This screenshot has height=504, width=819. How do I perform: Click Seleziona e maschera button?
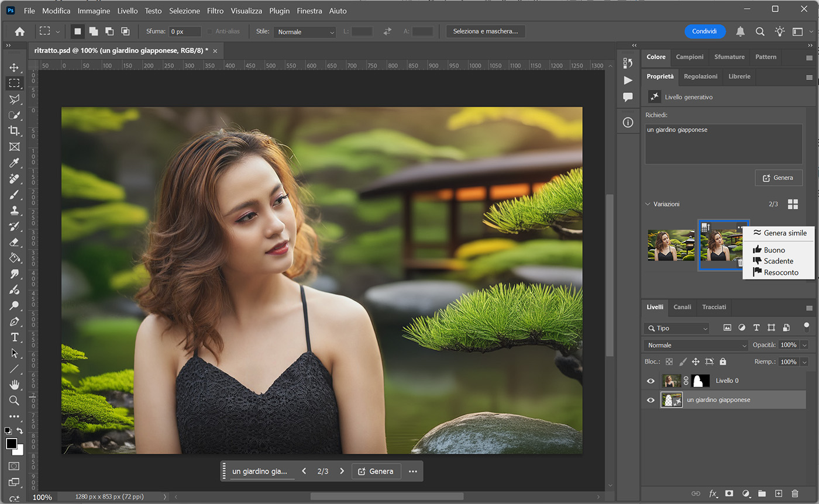click(486, 32)
